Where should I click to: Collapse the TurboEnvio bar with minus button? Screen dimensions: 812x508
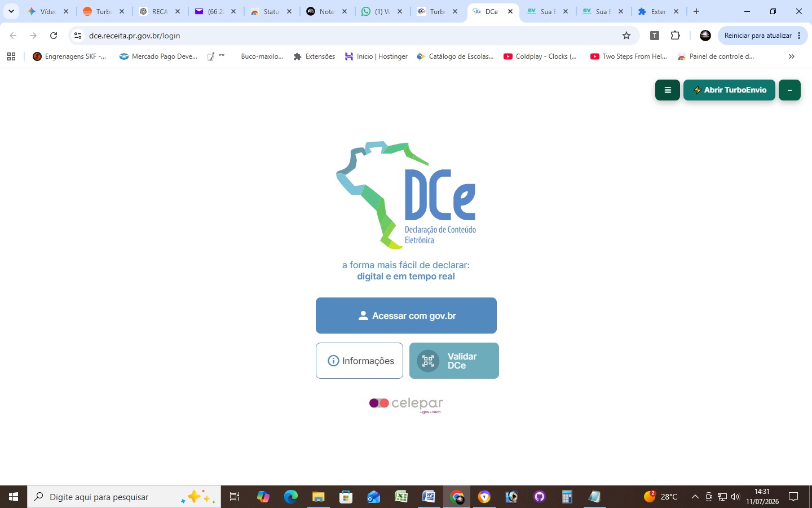[789, 90]
